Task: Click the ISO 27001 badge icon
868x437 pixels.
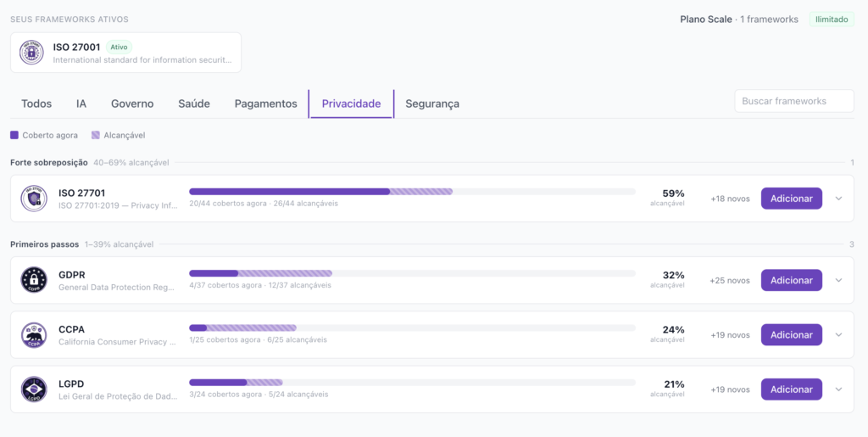Action: pos(31,53)
